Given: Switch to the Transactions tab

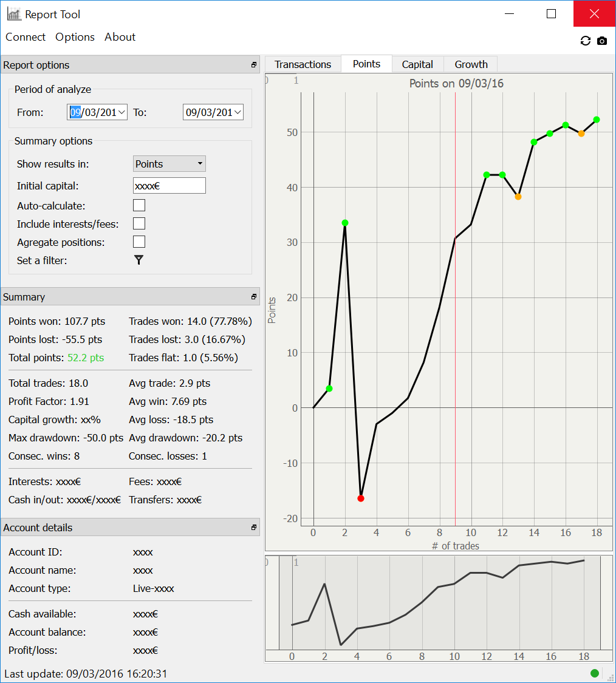Looking at the screenshot, I should coord(303,64).
